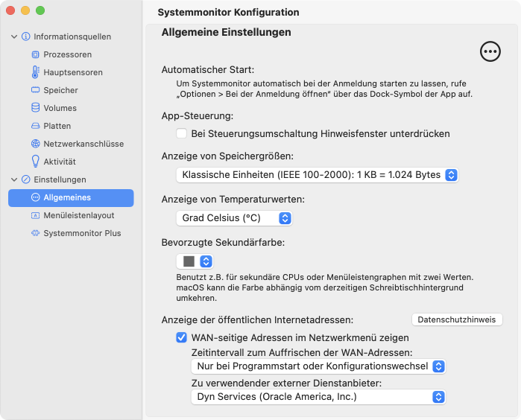Collapse the Einstellungen section
Viewport: 521px width, 420px height.
(14, 179)
